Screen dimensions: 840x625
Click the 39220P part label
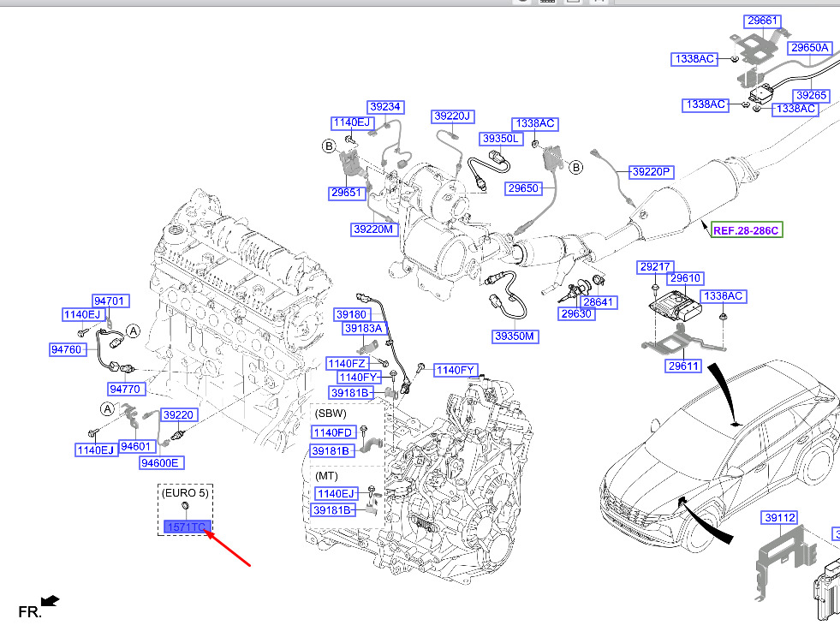651,172
